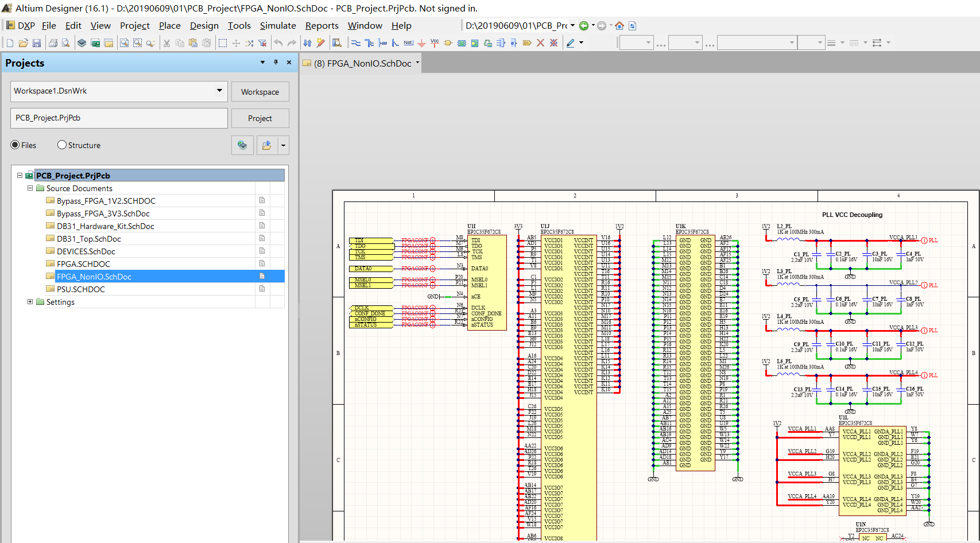This screenshot has width=980, height=543.
Task: Click the Project button
Action: click(260, 118)
